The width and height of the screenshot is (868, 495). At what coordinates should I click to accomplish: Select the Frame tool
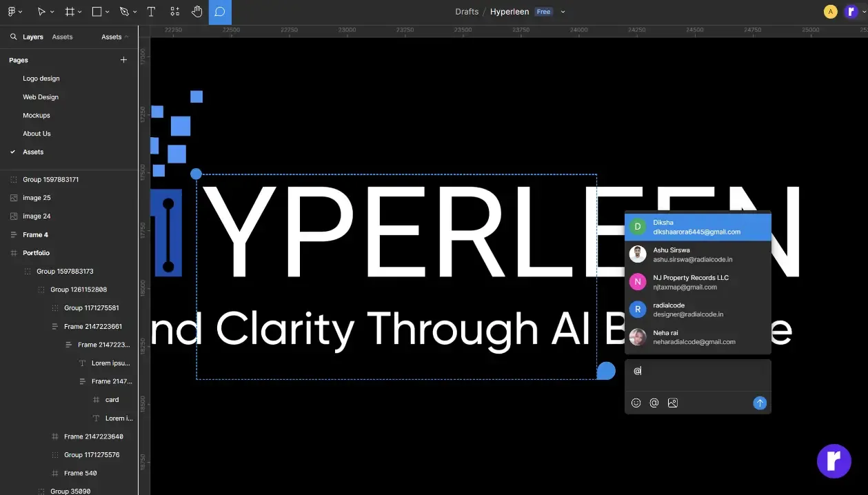pos(70,12)
